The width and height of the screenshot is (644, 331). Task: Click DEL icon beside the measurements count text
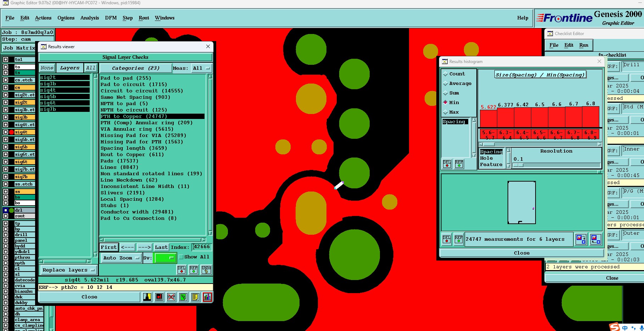click(447, 239)
